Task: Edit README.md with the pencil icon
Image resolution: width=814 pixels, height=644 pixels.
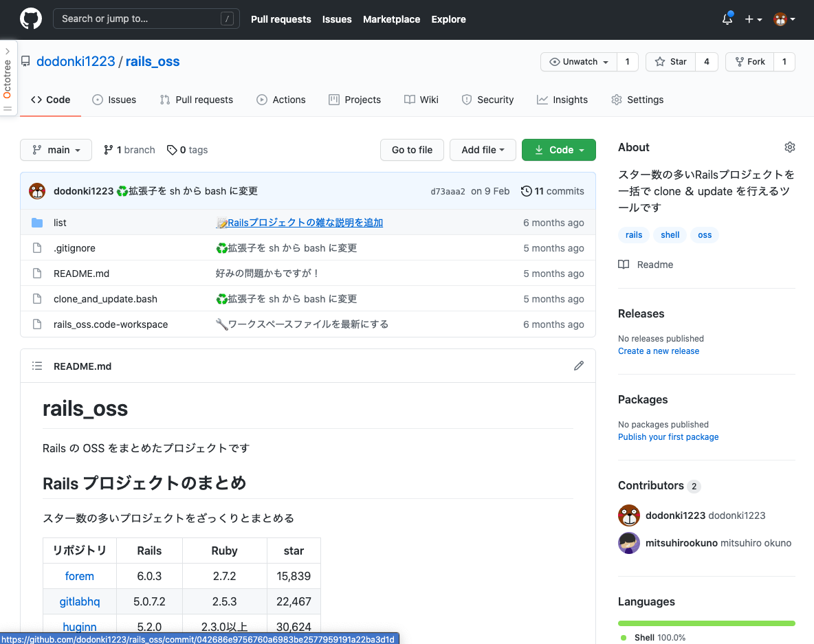Action: click(579, 366)
